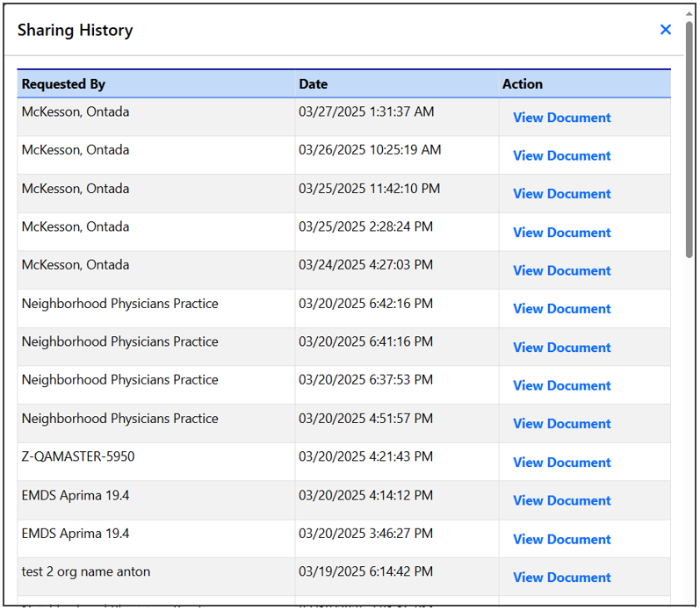This screenshot has height=610, width=700.
Task: Open EMDS Aprima document from 3:46:27 PM
Action: (x=561, y=539)
